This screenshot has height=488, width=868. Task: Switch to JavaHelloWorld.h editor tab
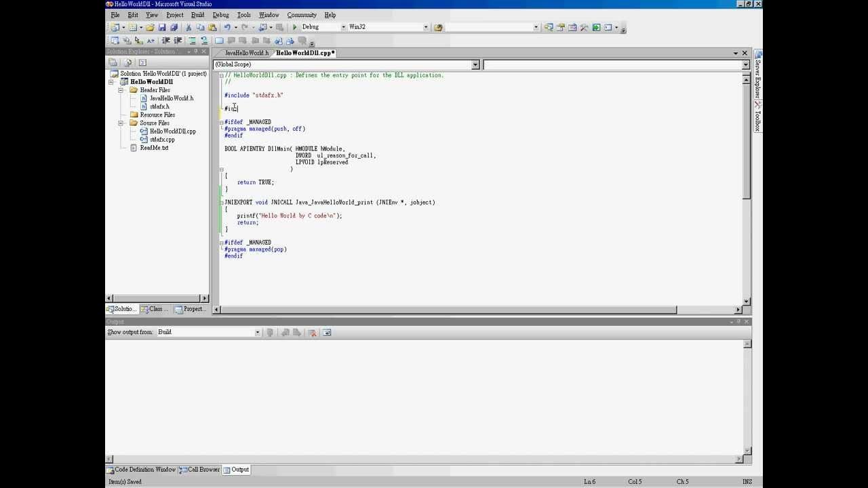pyautogui.click(x=246, y=53)
